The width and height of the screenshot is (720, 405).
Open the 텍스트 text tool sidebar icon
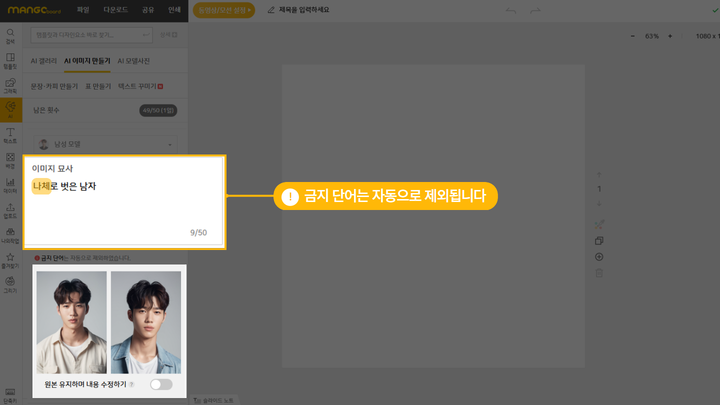10,135
